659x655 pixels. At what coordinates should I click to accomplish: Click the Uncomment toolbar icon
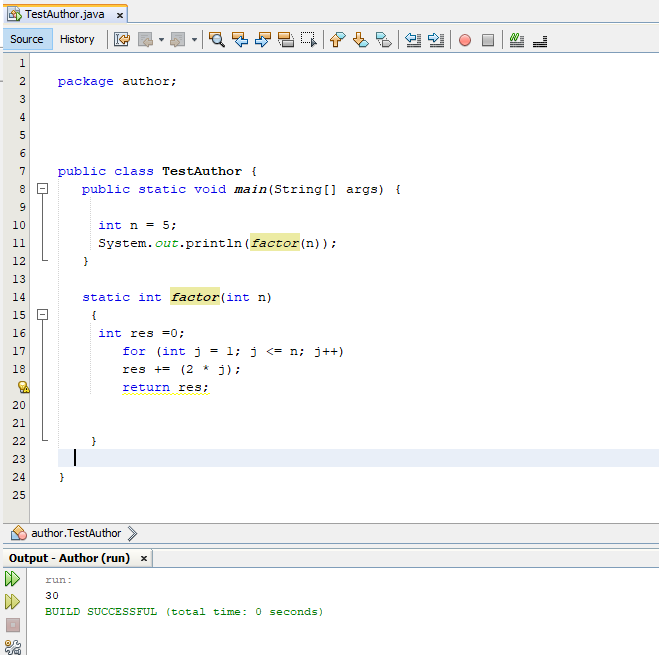(x=540, y=41)
